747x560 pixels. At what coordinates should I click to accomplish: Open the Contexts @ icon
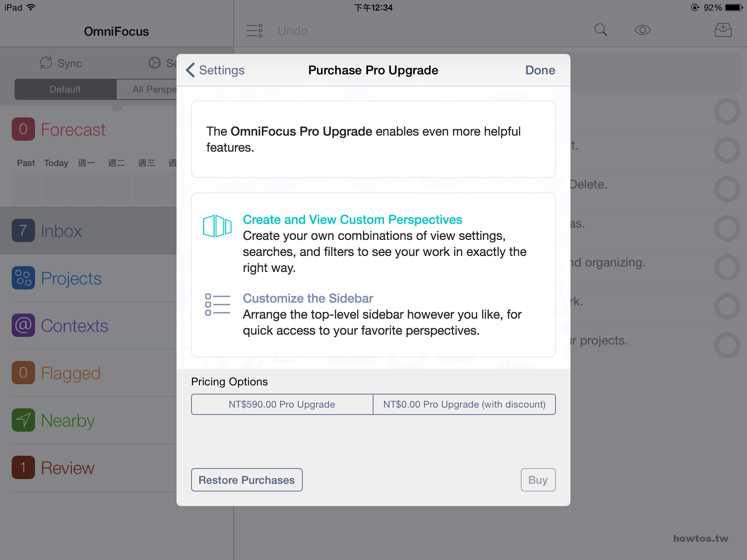point(23,325)
